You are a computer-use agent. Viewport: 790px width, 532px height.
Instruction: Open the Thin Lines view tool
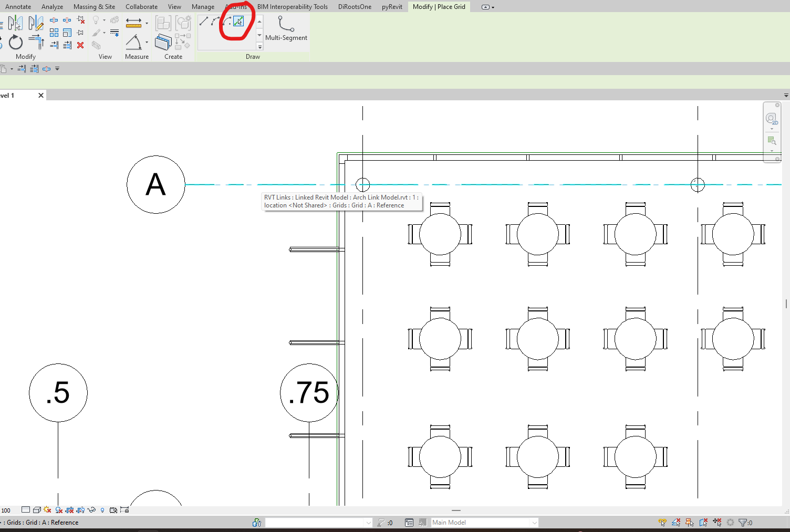coord(115,32)
